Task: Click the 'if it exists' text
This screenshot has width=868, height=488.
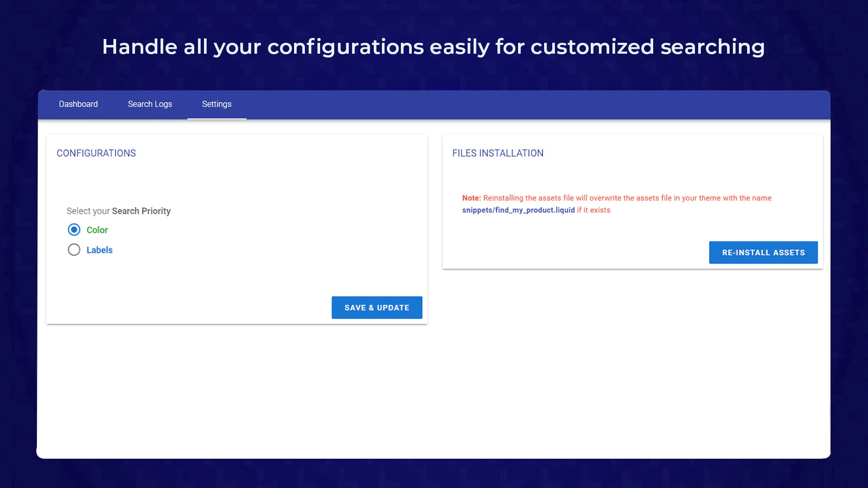Action: tap(593, 210)
